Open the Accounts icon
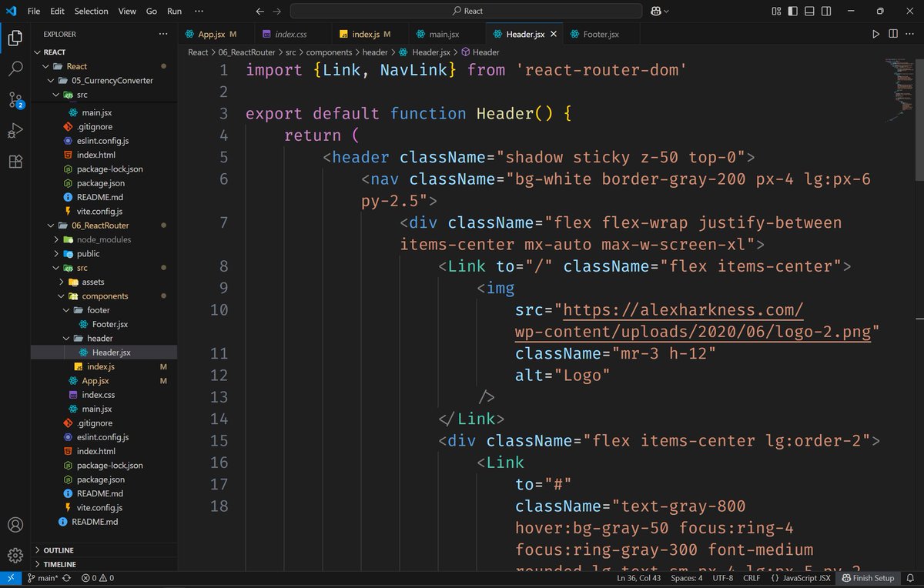Viewport: 924px width, 588px height. click(x=15, y=525)
